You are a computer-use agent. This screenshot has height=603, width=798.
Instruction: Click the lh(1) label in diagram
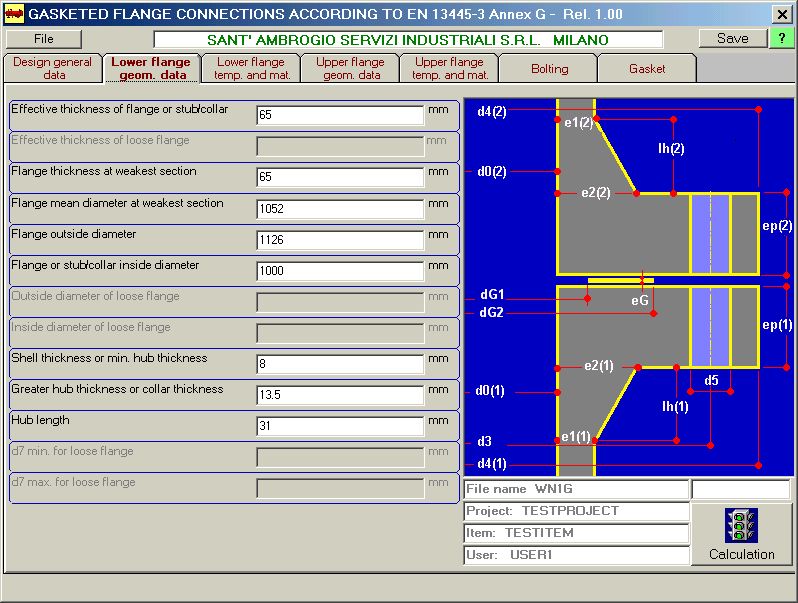(675, 406)
